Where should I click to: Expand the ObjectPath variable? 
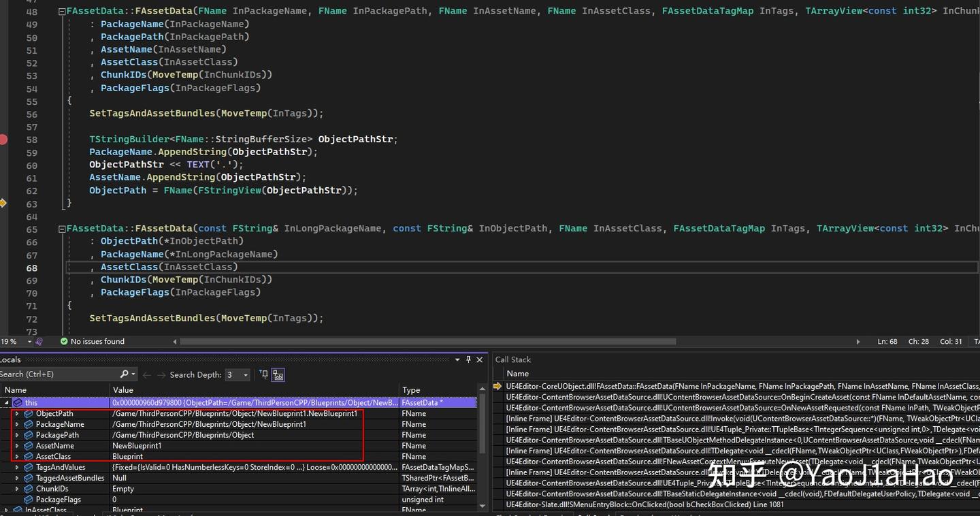tap(17, 414)
